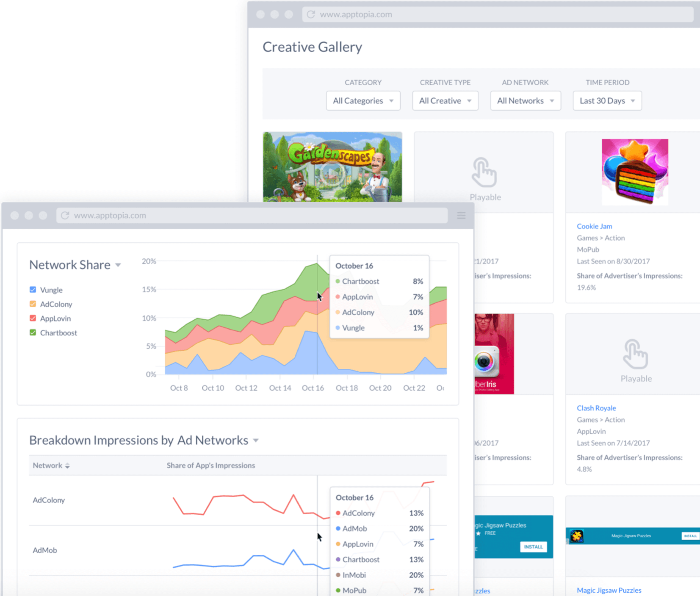Click reload icon in Creative Gallery browser window
The height and width of the screenshot is (596, 700).
(x=311, y=14)
